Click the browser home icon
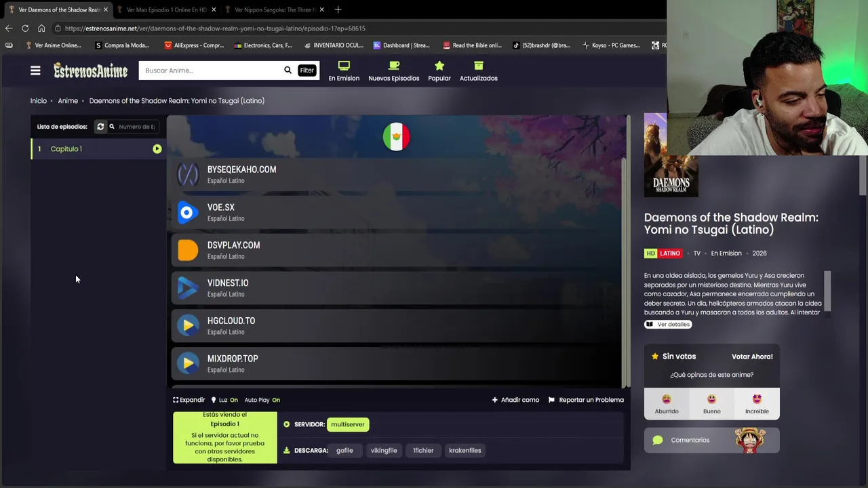The height and width of the screenshot is (488, 868). click(41, 28)
